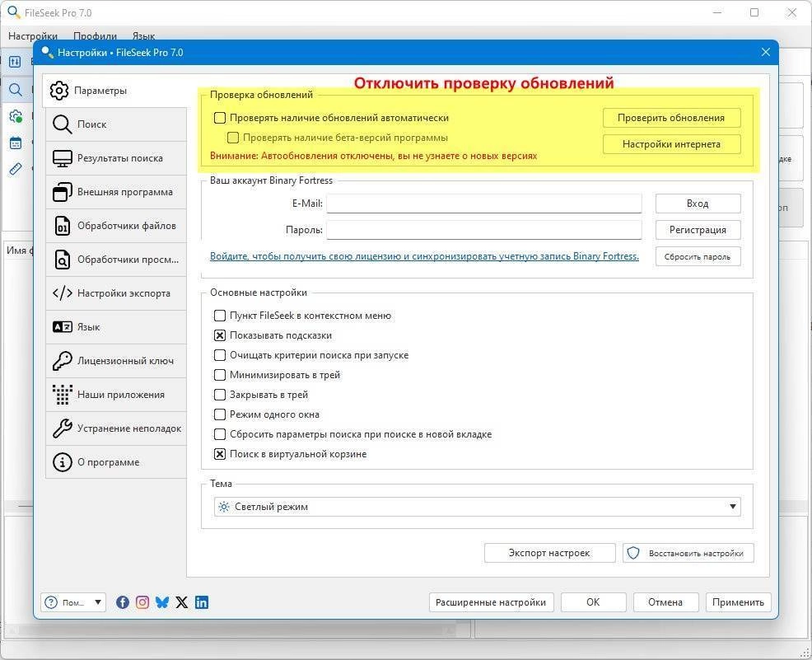Uncheck Показывать подсказки
812x660 pixels.
220,335
